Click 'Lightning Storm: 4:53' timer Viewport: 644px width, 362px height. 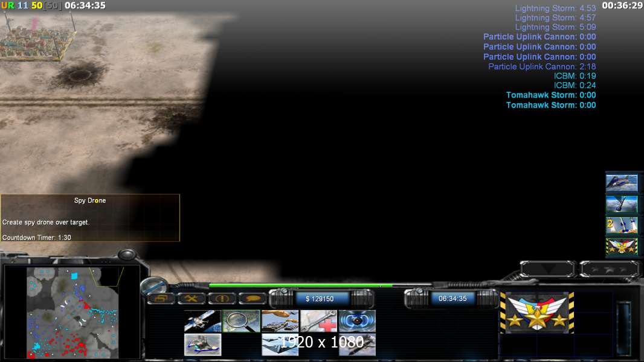click(555, 8)
